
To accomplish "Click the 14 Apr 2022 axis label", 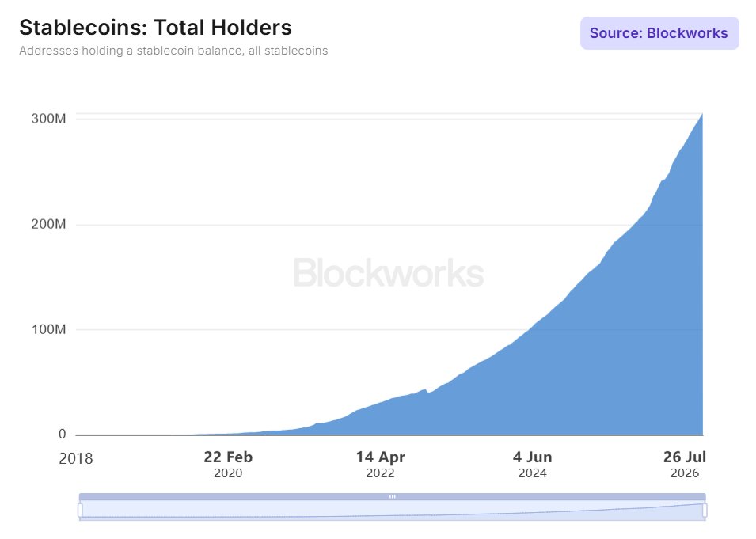I will (x=381, y=465).
